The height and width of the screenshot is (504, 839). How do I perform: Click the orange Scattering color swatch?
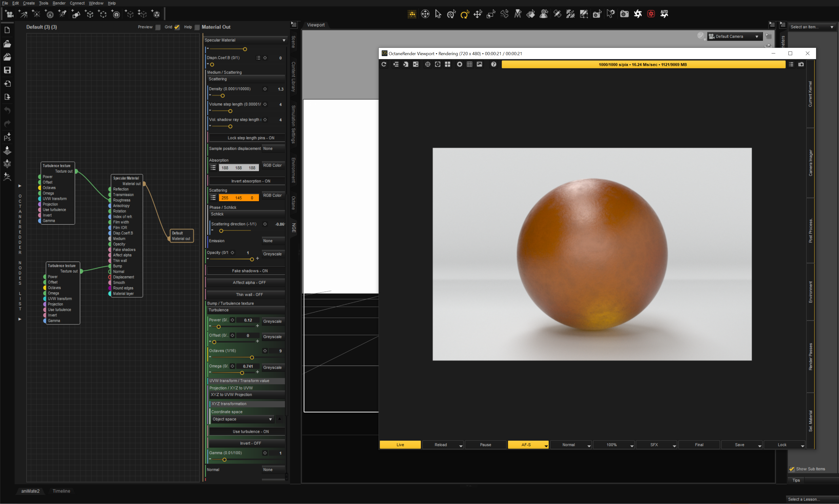[239, 198]
